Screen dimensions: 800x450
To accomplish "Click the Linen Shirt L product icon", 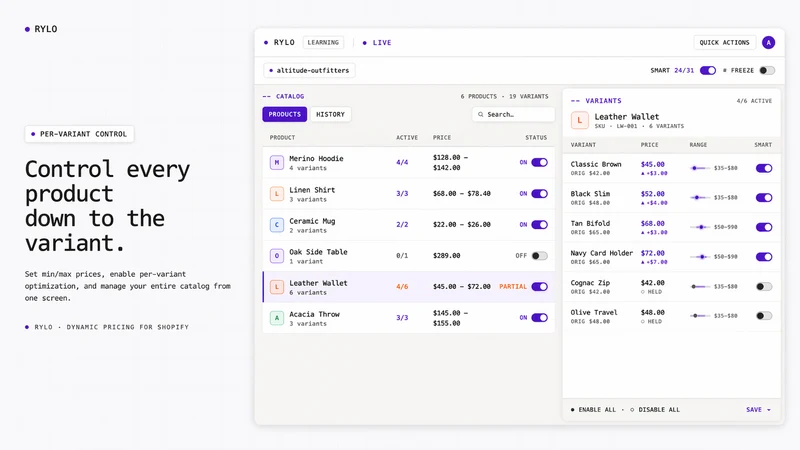I will [277, 194].
